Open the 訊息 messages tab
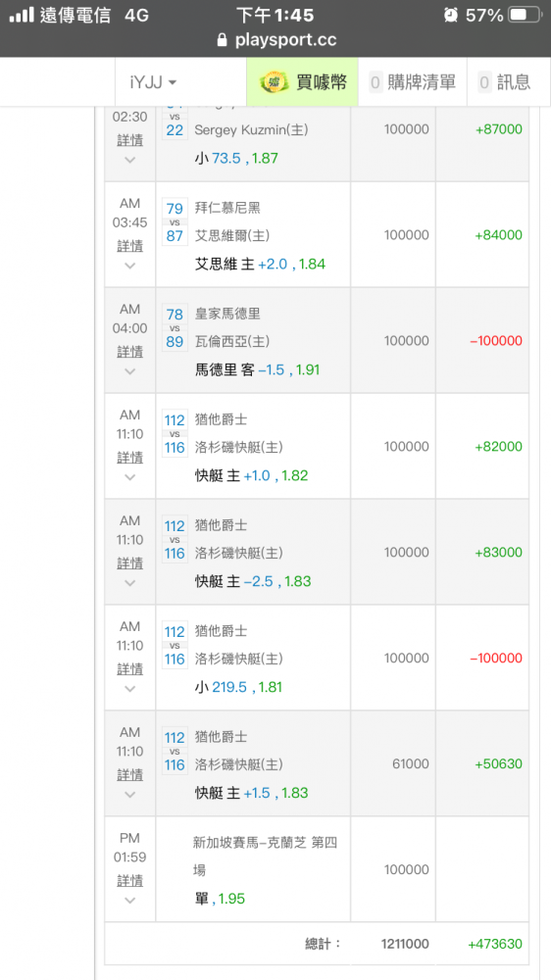 [505, 82]
